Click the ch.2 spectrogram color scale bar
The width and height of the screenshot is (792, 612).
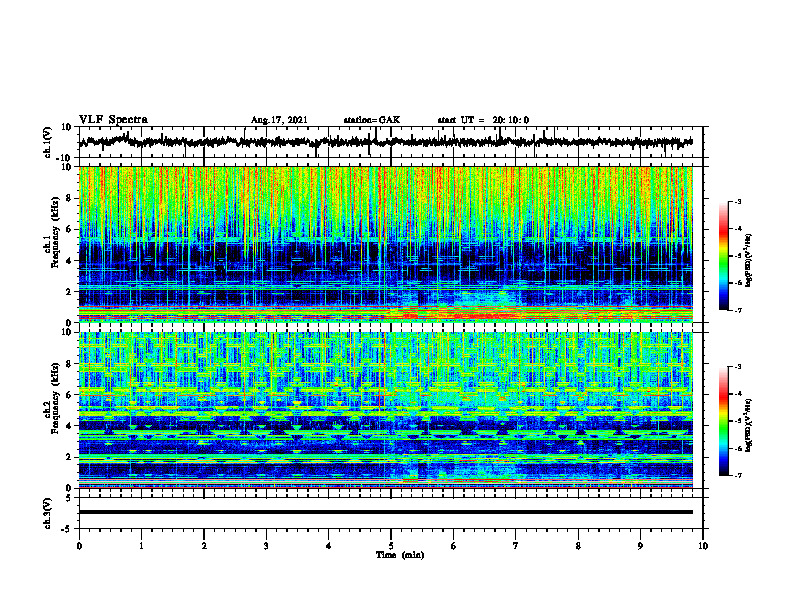(x=724, y=421)
